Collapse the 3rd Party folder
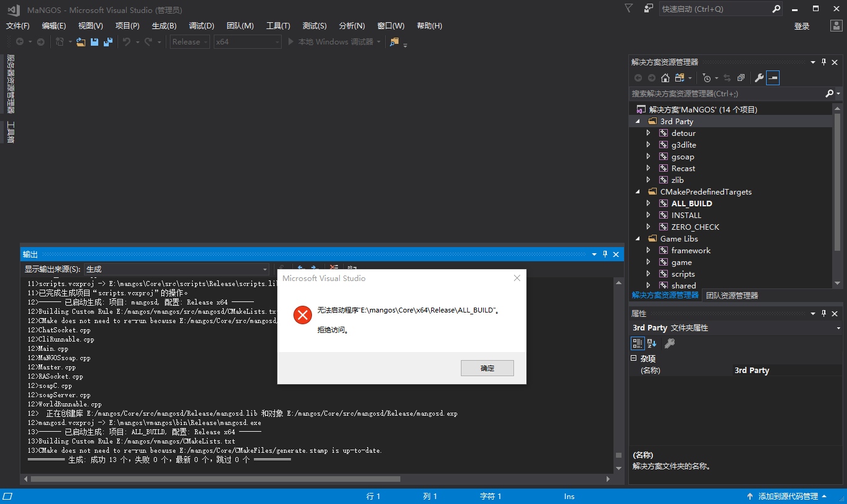The width and height of the screenshot is (847, 504). 638,122
